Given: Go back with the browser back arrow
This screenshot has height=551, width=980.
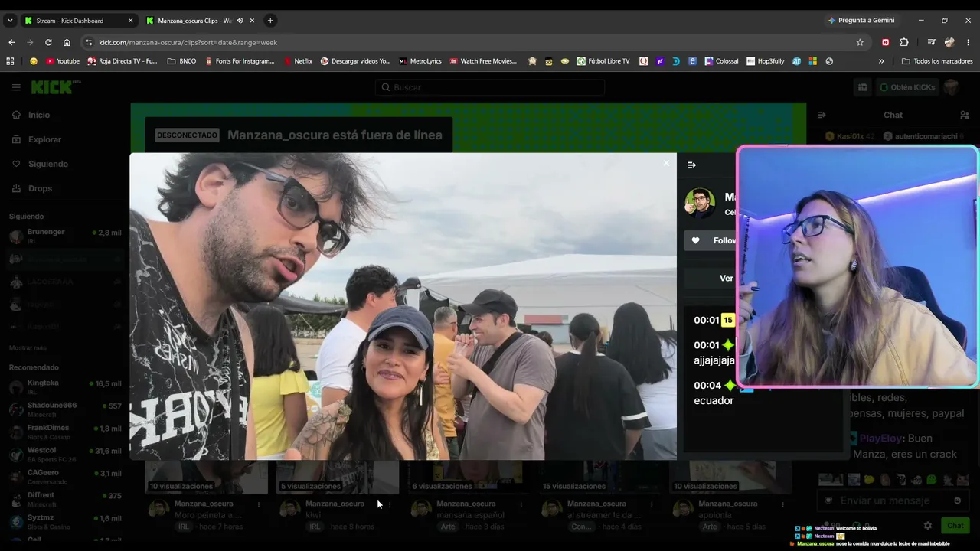Looking at the screenshot, I should coord(11,42).
